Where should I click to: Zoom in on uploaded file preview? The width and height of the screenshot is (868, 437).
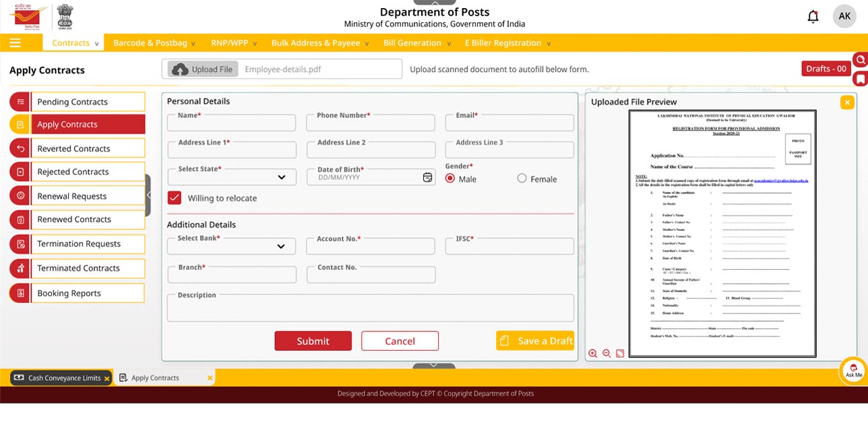[593, 354]
